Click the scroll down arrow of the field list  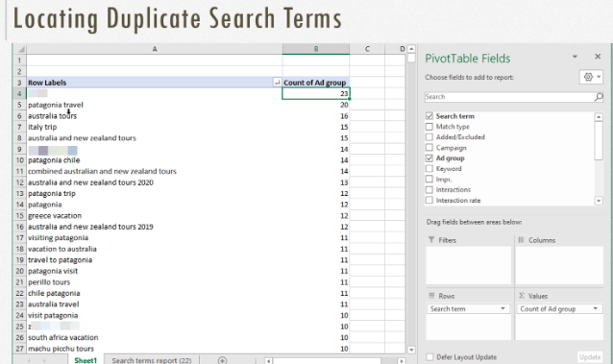(599, 201)
